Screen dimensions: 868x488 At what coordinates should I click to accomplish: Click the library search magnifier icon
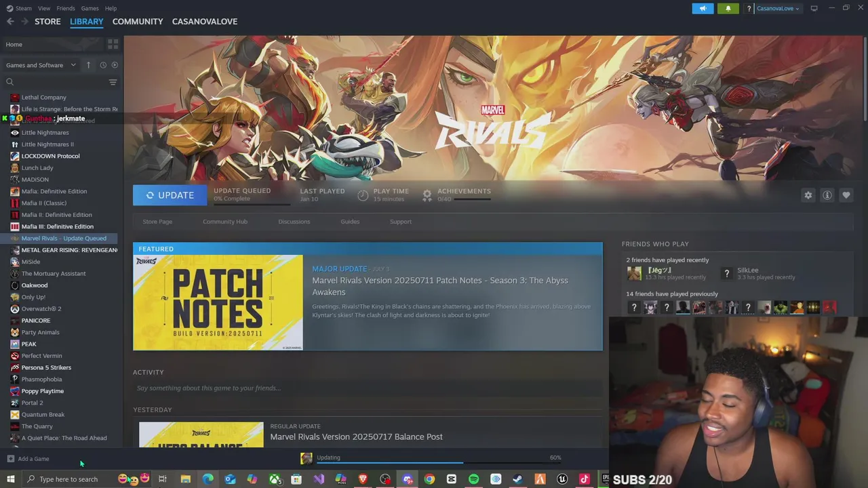tap(9, 82)
